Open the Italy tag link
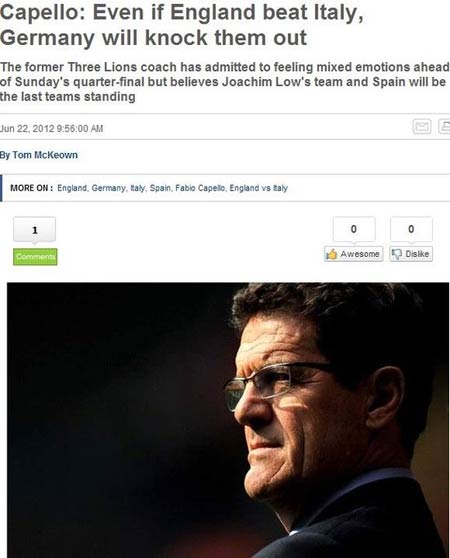Image resolution: width=450 pixels, height=558 pixels. pos(138,188)
